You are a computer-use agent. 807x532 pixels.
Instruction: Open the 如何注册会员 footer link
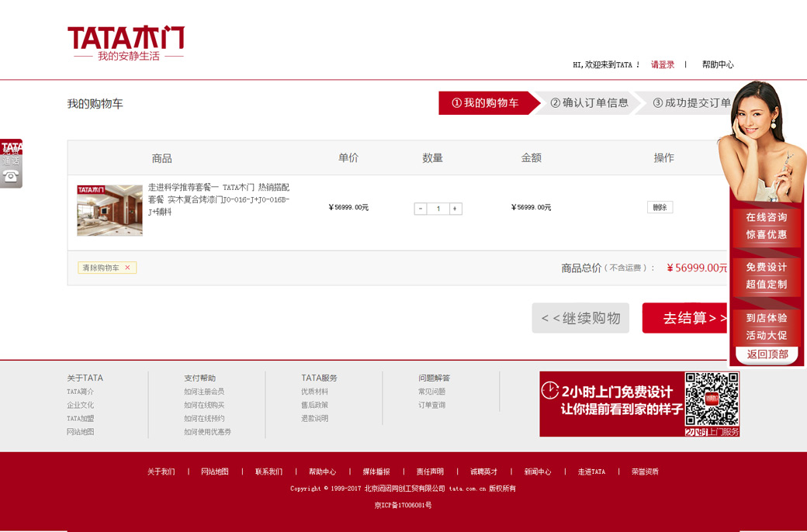[204, 392]
